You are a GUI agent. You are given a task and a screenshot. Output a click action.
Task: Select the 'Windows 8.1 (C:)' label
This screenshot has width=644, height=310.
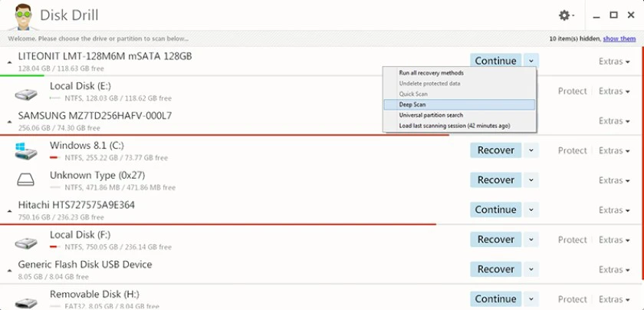[87, 146]
